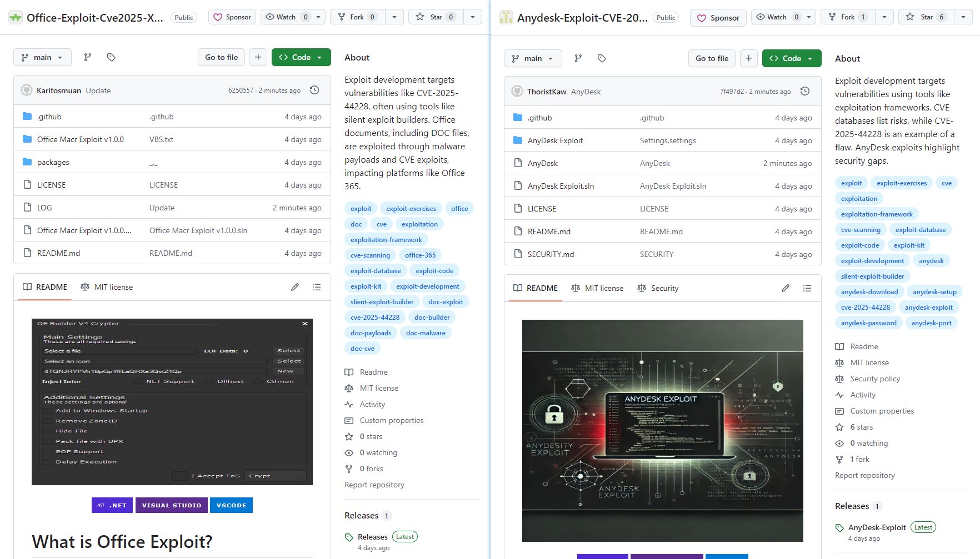Open branches icon in Anydesk-Exploit repo

578,58
